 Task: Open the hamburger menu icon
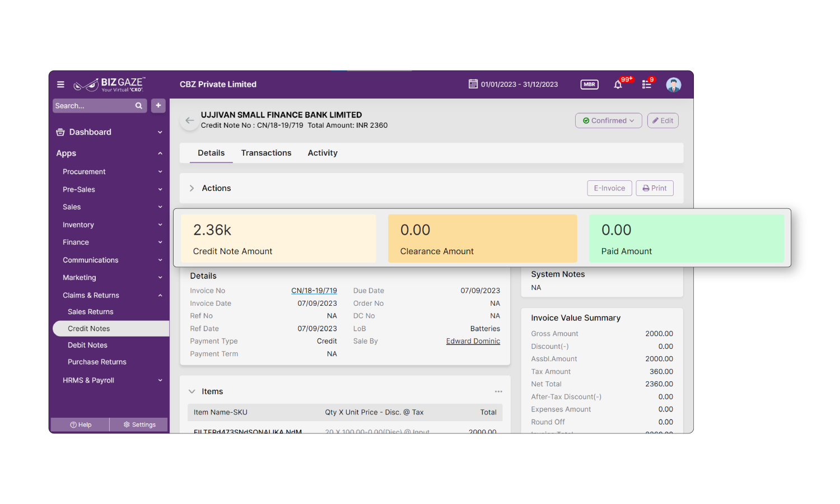pyautogui.click(x=60, y=85)
